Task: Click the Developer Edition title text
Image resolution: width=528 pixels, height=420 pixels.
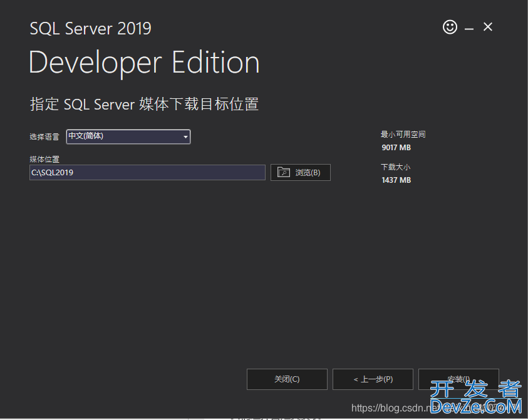Action: [145, 63]
